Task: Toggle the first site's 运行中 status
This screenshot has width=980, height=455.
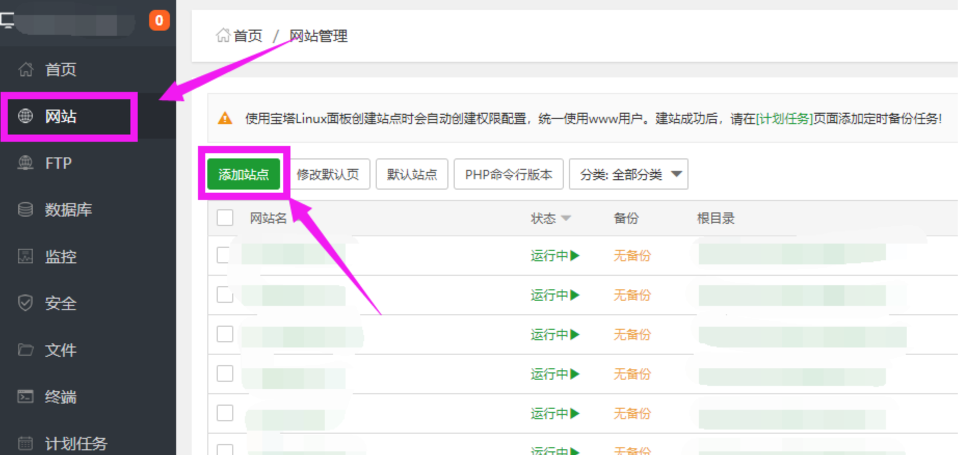Action: click(x=555, y=256)
